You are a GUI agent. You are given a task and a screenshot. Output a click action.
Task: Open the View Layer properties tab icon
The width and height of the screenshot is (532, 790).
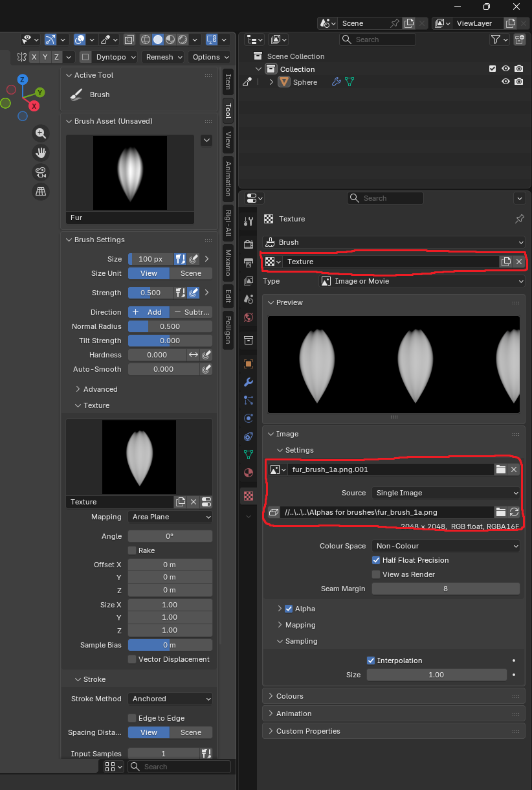tap(249, 281)
